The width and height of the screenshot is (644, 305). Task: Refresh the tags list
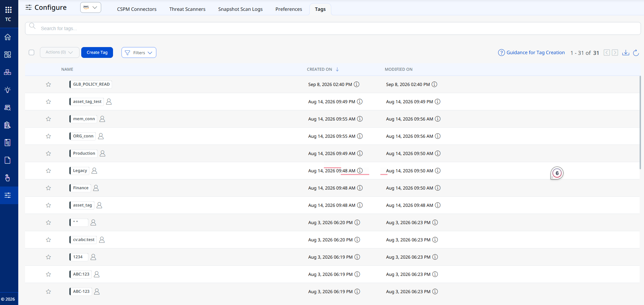636,52
